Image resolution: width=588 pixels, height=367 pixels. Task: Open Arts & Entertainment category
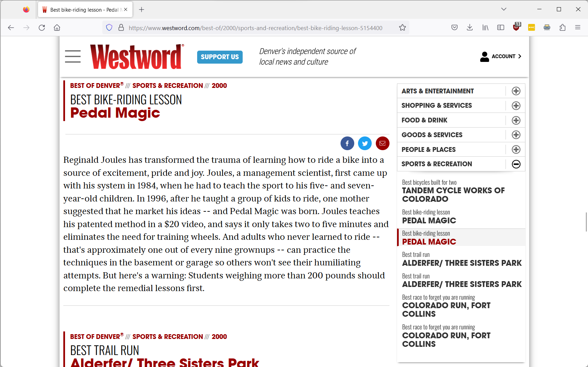coord(437,91)
